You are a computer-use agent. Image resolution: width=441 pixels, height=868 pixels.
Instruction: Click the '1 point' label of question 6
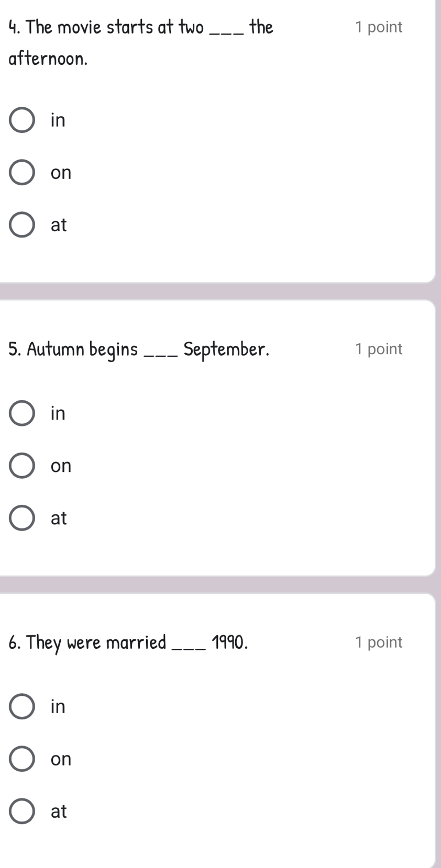pos(378,642)
